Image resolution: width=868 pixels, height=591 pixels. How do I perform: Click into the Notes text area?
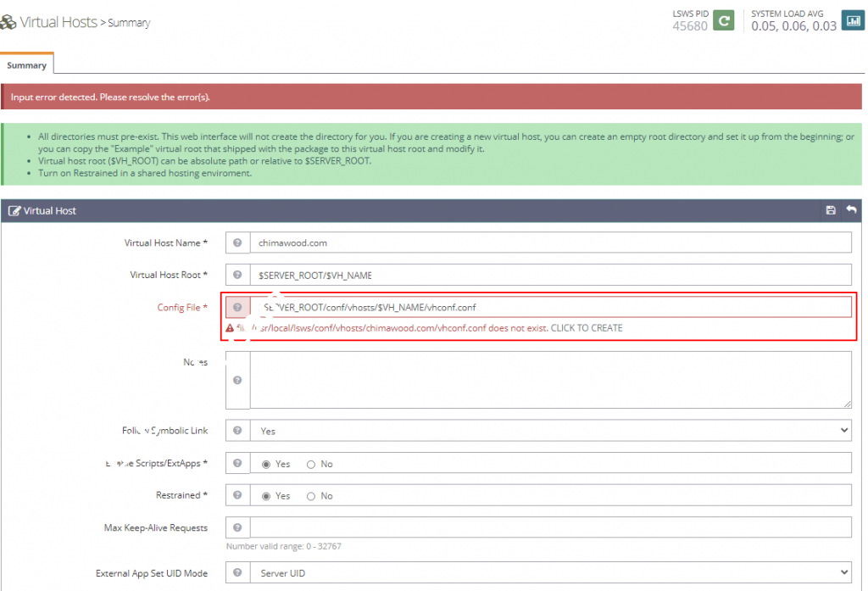pos(550,380)
